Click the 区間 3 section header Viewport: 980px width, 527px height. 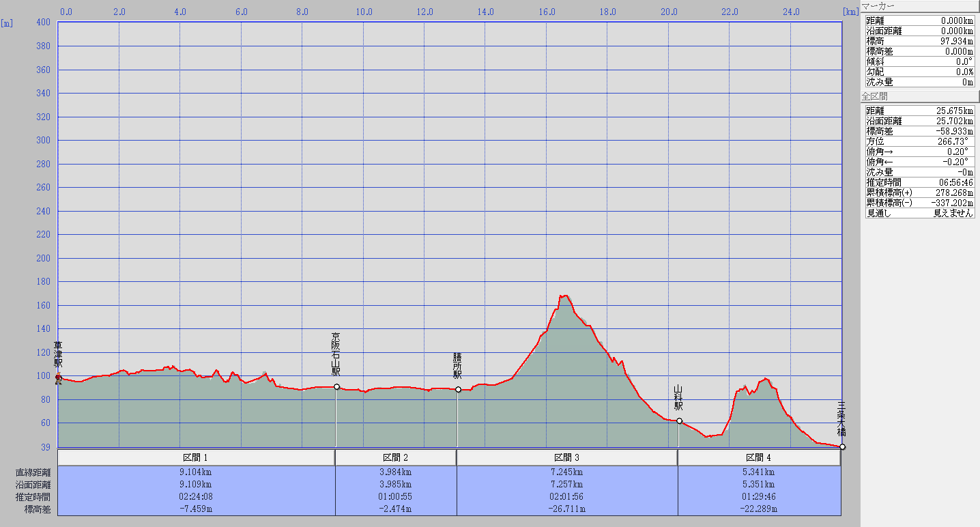click(x=567, y=457)
